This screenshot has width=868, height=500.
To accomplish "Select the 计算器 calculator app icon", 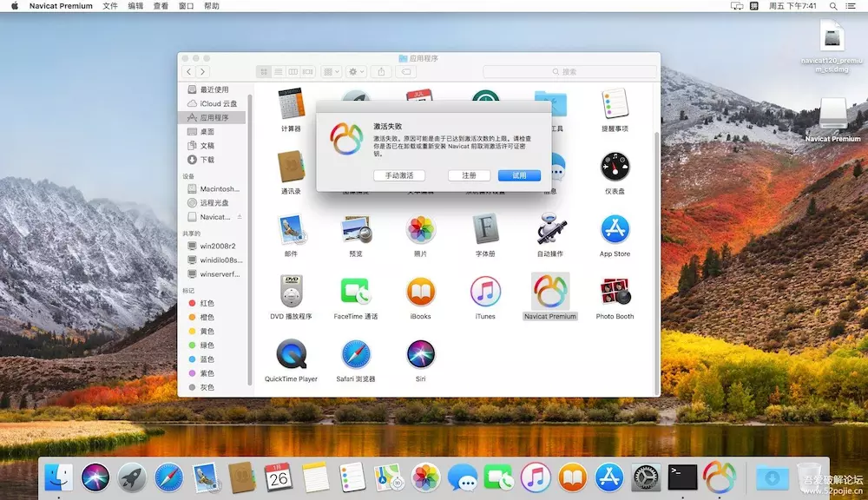I will point(291,104).
